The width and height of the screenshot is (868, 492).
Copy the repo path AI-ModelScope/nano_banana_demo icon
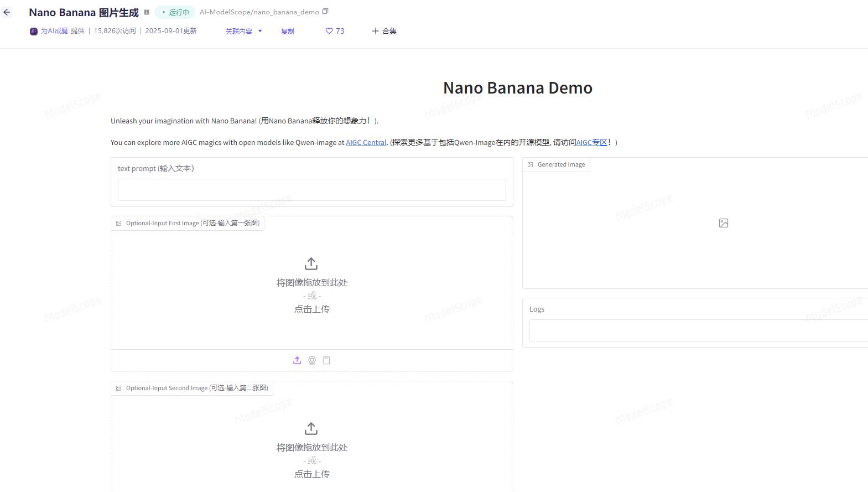click(325, 11)
